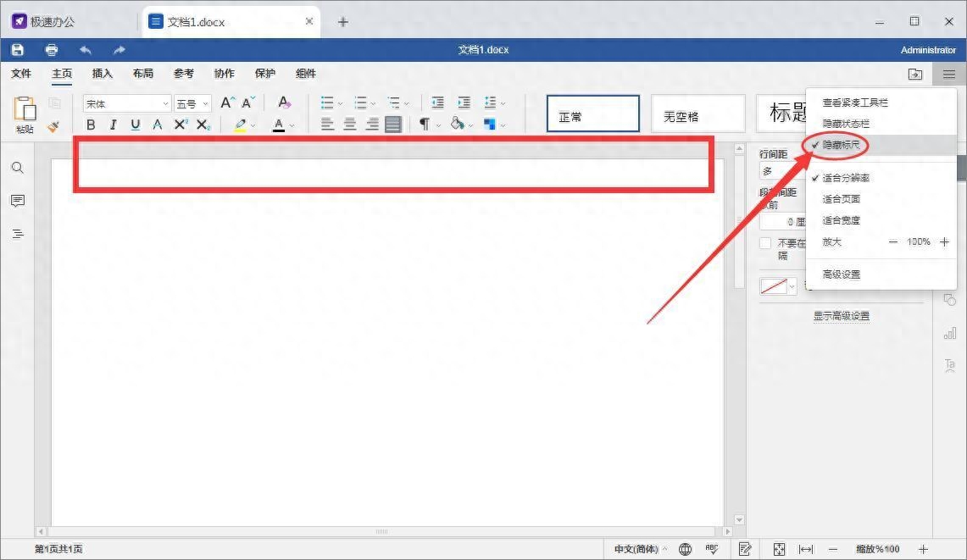Select the 无空格 style button
The width and height of the screenshot is (967, 560).
(698, 114)
